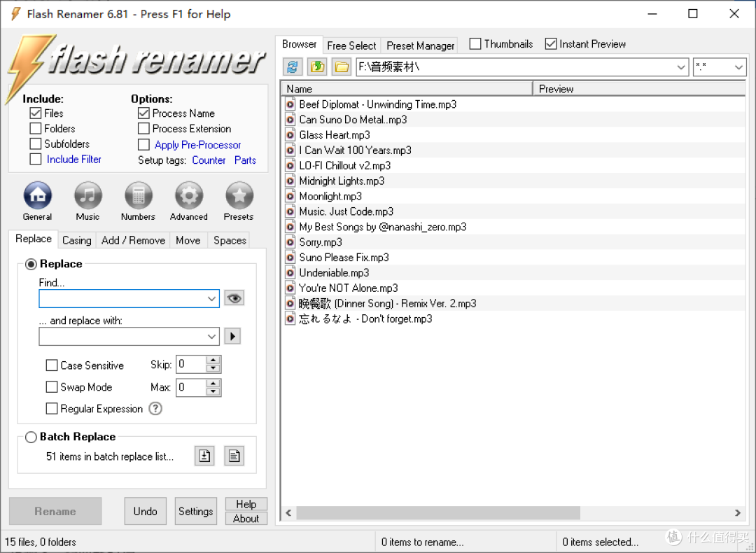Expand the file mask *.* dropdown
The height and width of the screenshot is (553, 756).
738,67
